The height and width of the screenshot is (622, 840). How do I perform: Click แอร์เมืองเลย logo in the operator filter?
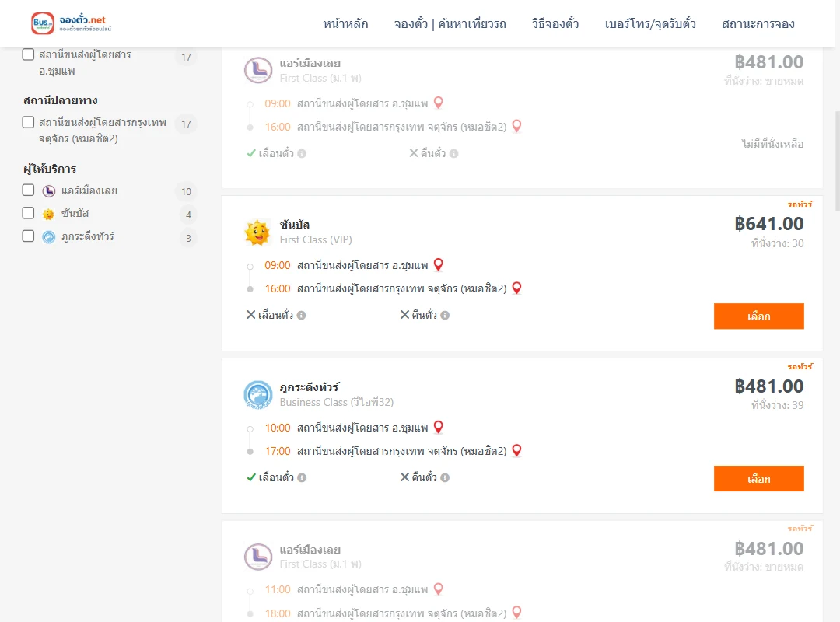49,190
